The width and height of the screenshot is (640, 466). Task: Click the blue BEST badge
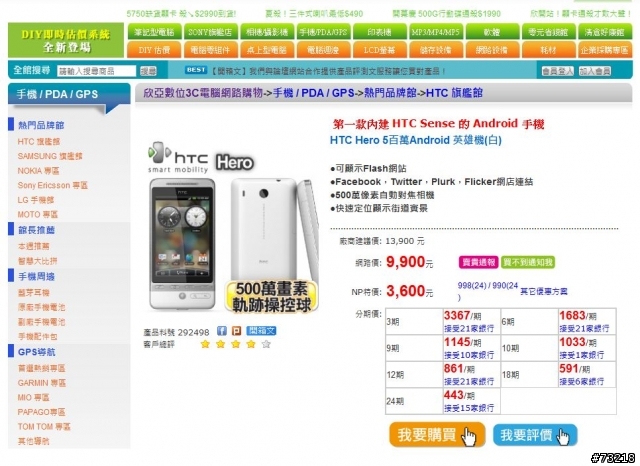coord(196,70)
